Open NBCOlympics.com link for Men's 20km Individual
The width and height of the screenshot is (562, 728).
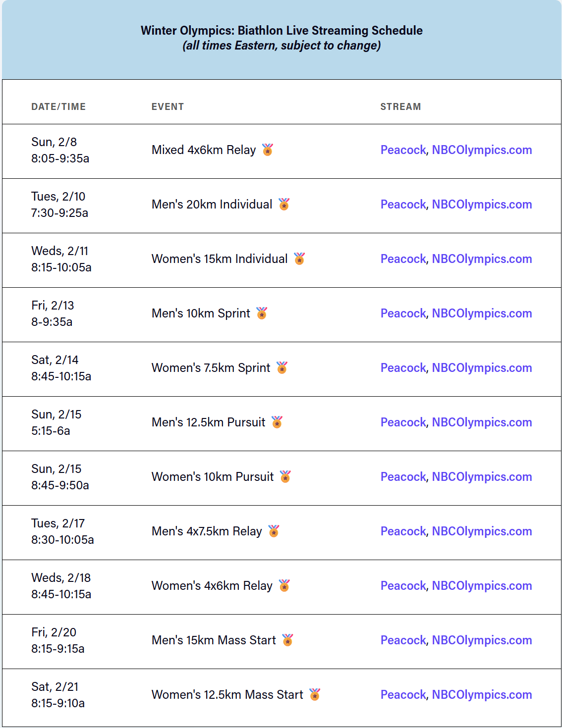point(482,205)
